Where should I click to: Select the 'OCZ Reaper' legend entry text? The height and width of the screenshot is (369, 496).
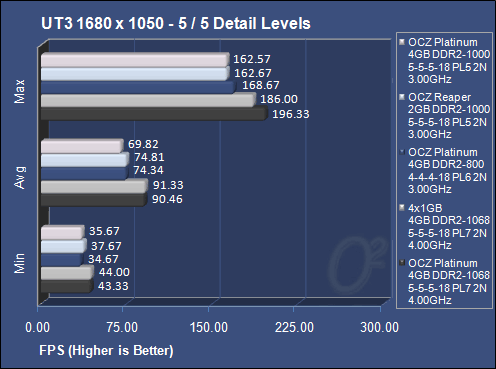pyautogui.click(x=439, y=97)
